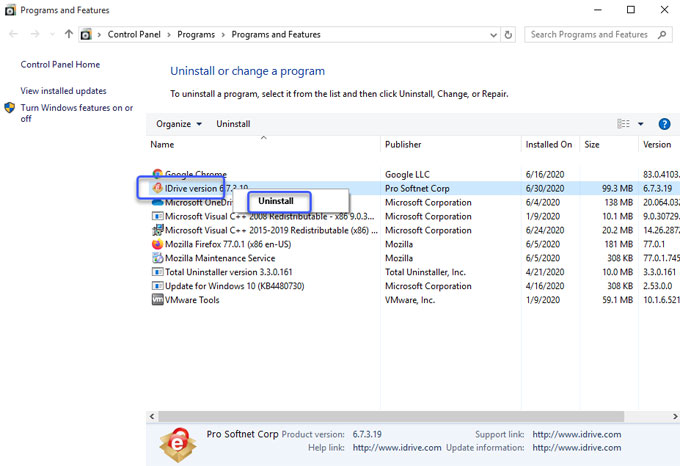680x466 pixels.
Task: Click Google LLC publisher cell
Action: point(407,175)
